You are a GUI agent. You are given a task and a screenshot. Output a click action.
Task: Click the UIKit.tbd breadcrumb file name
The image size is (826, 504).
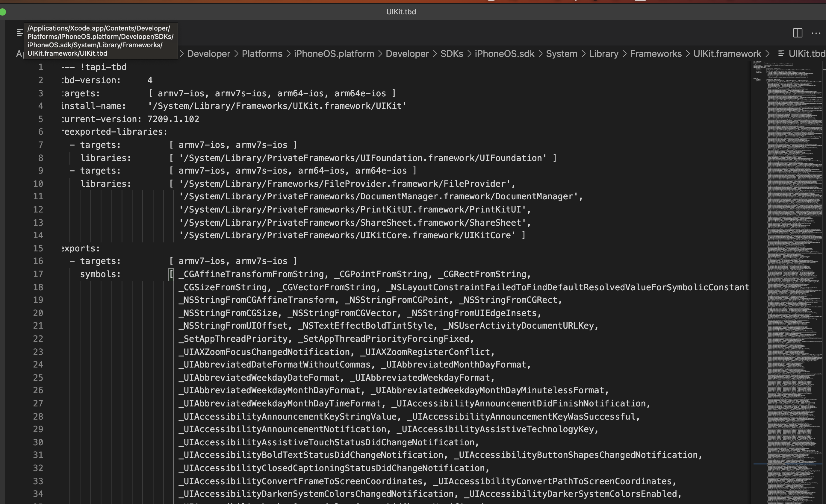click(806, 54)
